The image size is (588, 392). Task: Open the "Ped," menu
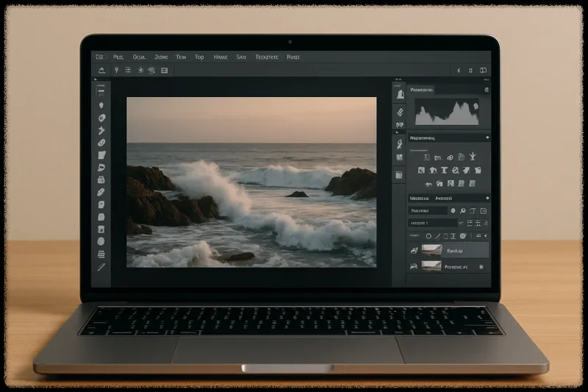point(118,57)
